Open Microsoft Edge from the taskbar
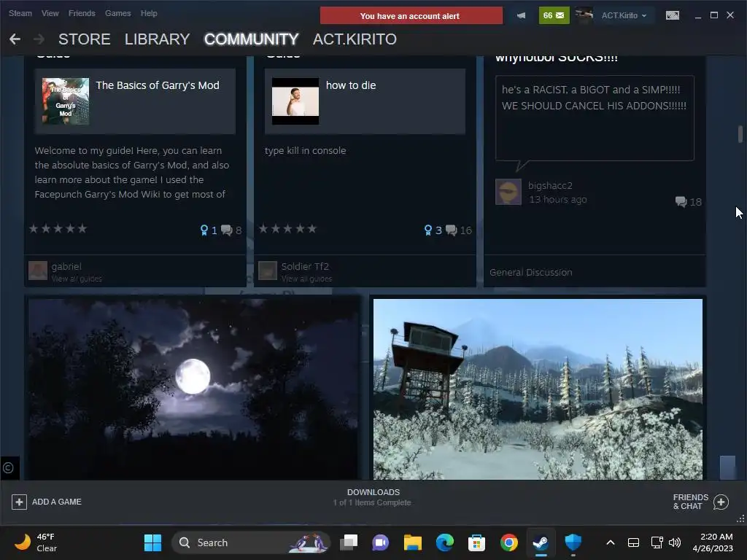Viewport: 747px width, 560px height. [x=444, y=542]
